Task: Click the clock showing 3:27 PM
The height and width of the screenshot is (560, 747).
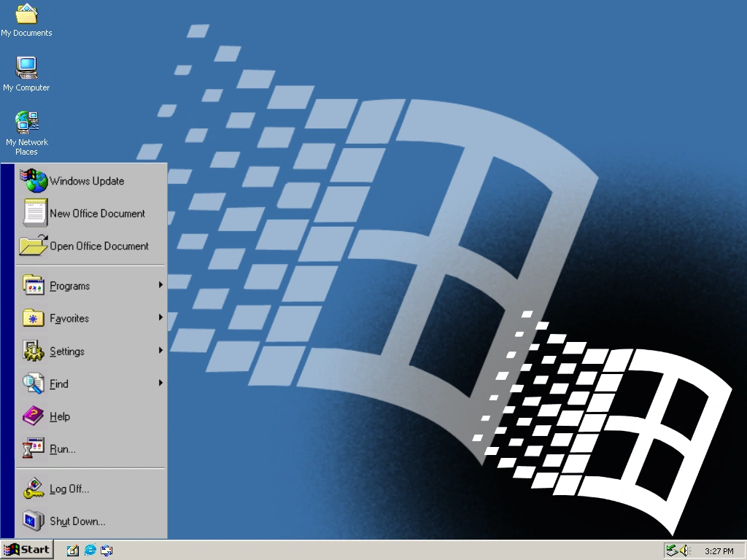Action: click(x=719, y=550)
